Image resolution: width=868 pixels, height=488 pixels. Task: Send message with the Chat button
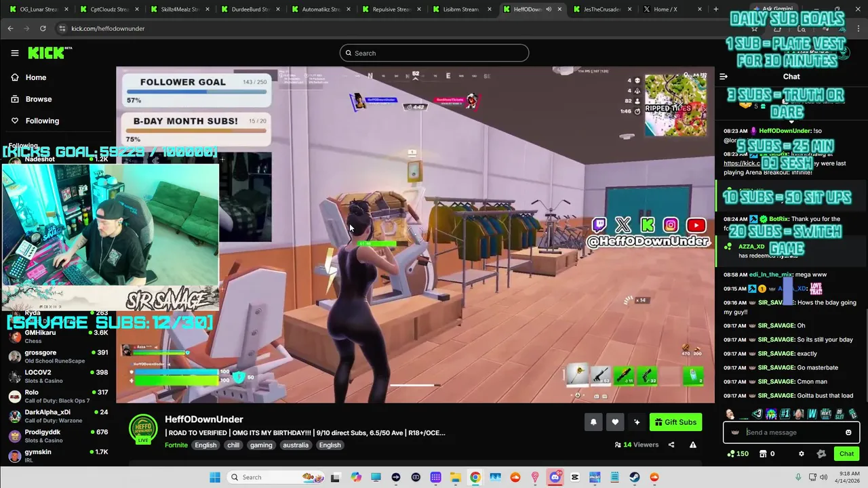pos(846,454)
